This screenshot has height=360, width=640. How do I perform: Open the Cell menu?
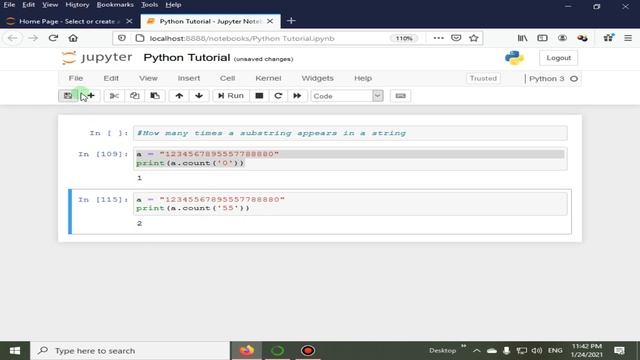coord(227,78)
